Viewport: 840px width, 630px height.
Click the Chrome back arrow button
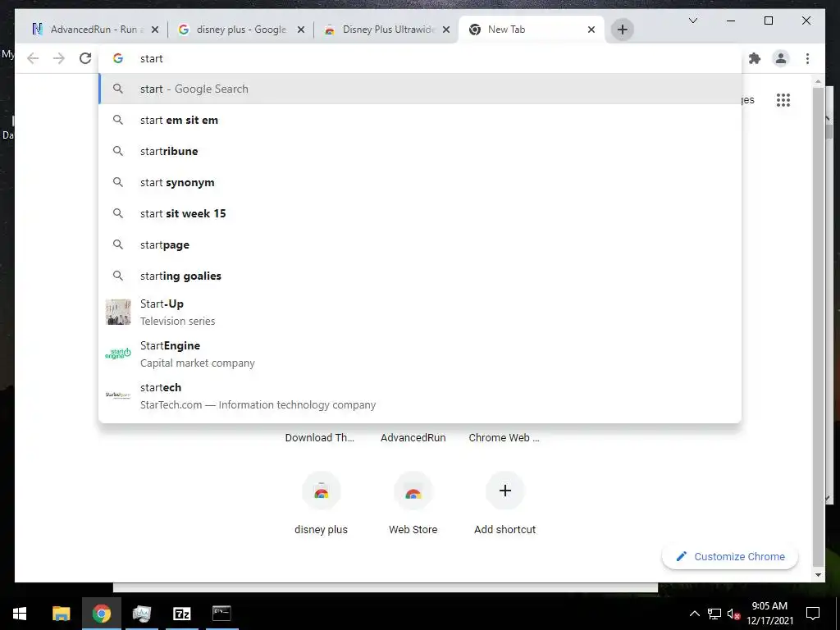(x=33, y=58)
